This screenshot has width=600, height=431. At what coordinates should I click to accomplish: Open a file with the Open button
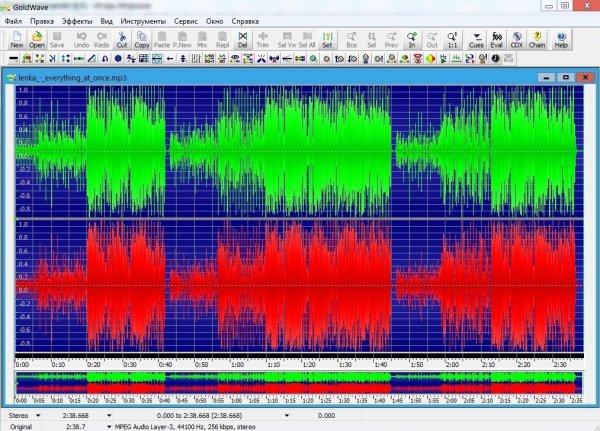(37, 39)
